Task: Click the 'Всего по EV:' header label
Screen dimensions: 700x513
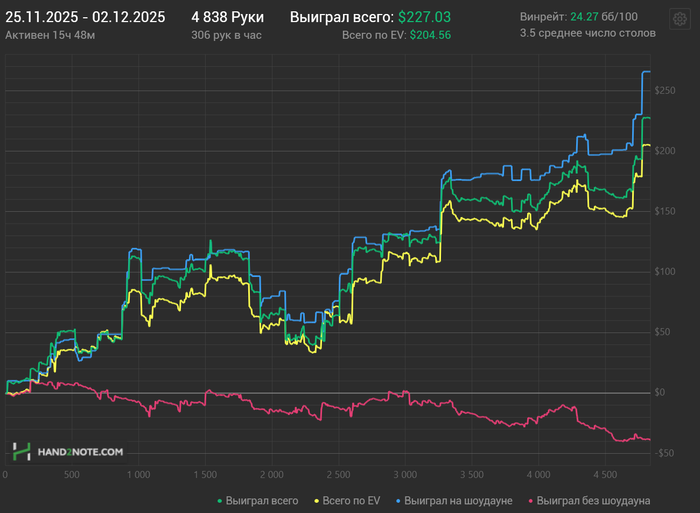Action: (x=374, y=35)
